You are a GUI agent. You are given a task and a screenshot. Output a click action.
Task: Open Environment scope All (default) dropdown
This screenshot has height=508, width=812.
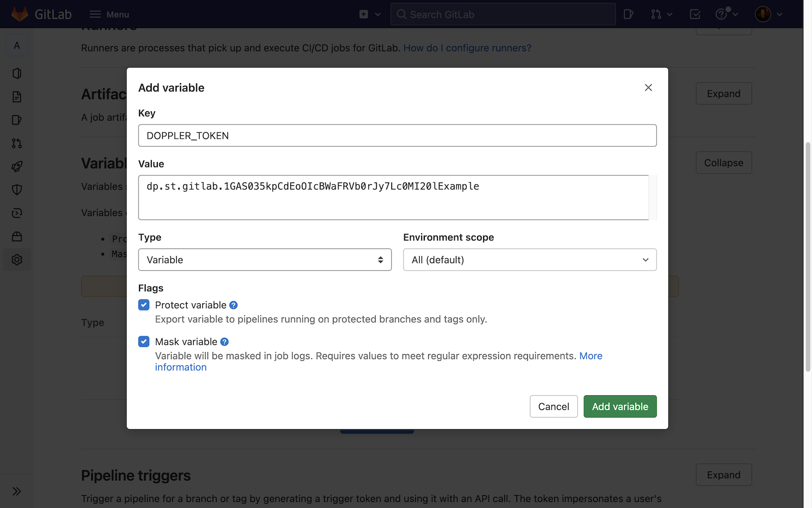tap(530, 260)
